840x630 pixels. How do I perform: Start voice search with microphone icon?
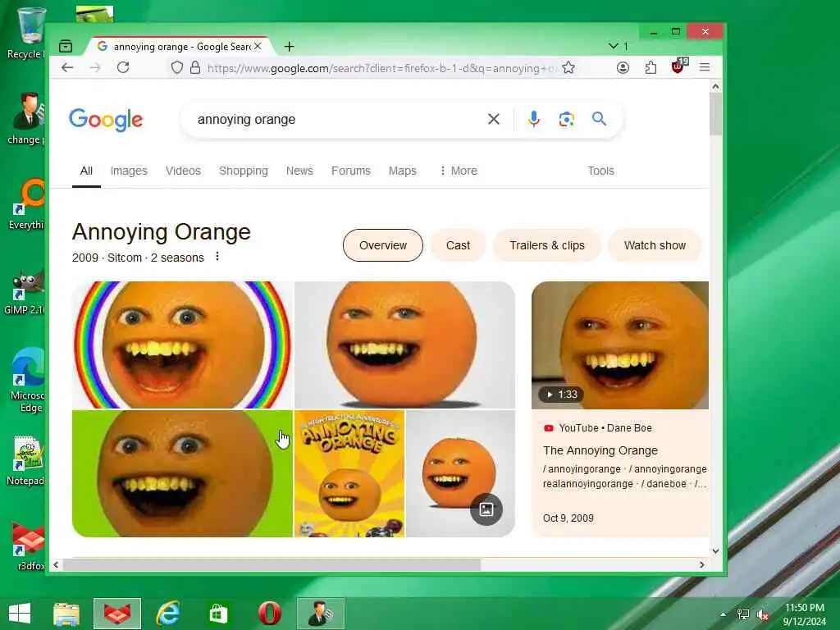[533, 119]
